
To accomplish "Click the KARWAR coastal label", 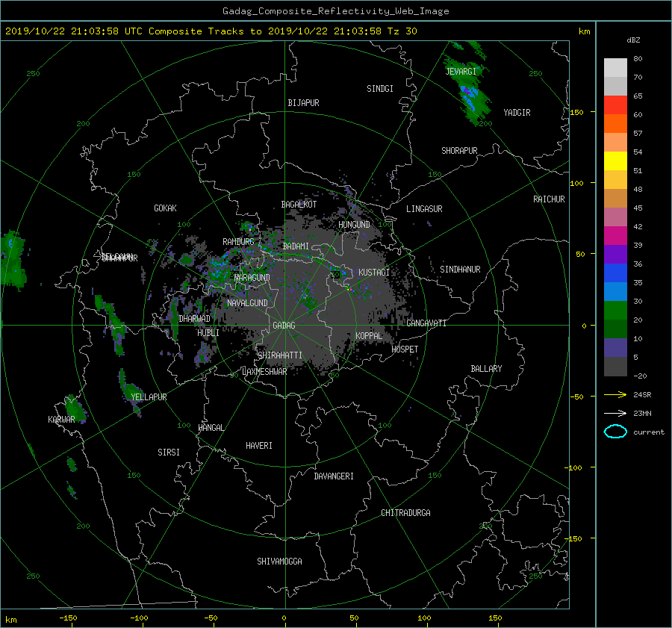I will click(x=61, y=420).
